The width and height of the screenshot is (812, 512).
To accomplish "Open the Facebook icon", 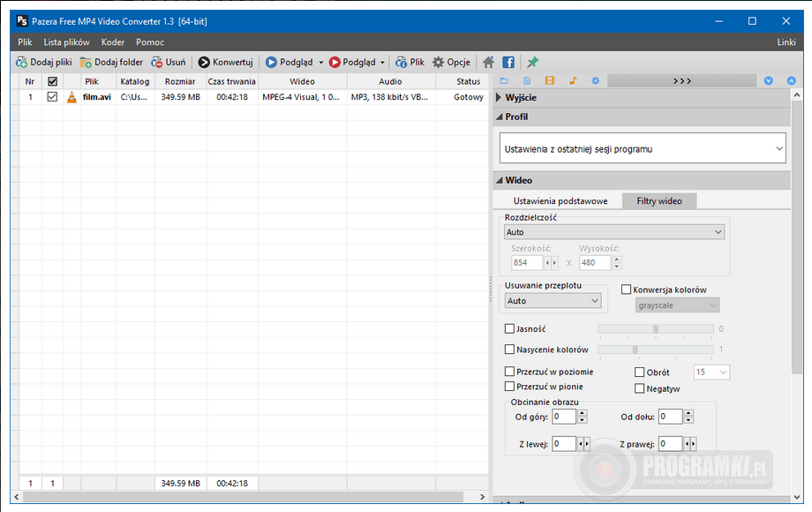I will pos(508,63).
